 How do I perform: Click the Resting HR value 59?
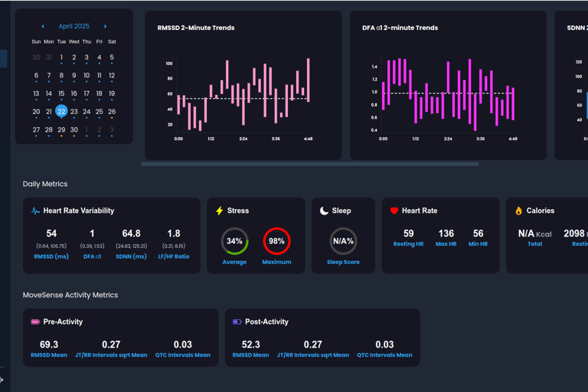[x=408, y=234]
